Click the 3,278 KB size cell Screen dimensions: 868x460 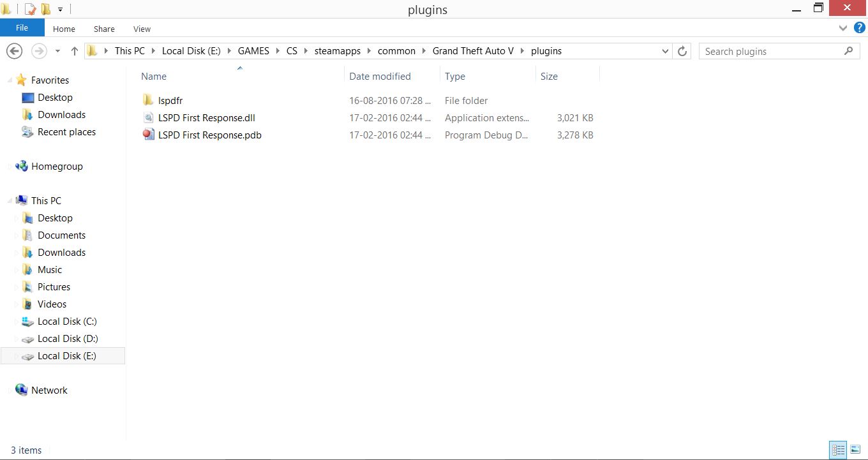(575, 135)
